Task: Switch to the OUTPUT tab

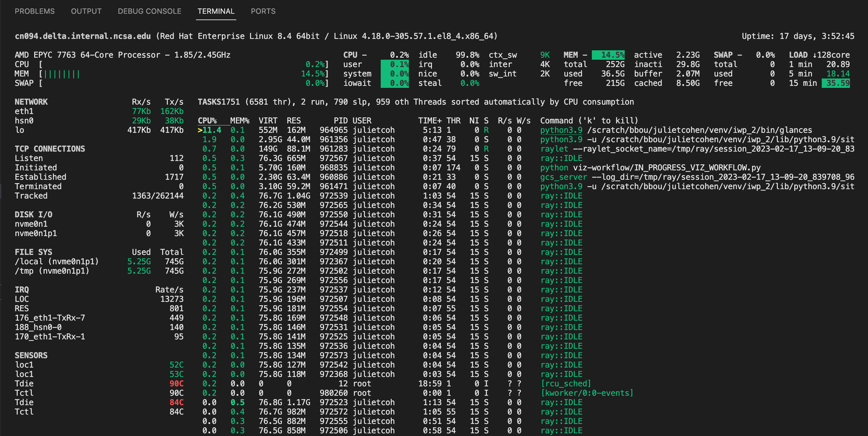Action: 86,11
